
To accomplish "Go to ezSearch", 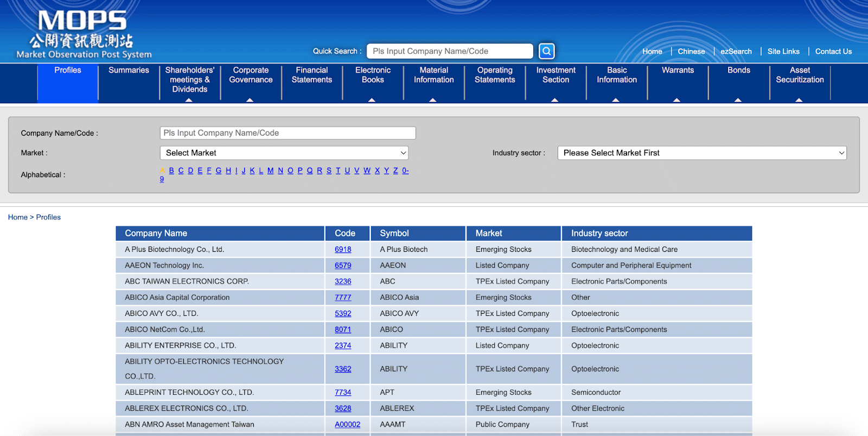I will [x=736, y=52].
